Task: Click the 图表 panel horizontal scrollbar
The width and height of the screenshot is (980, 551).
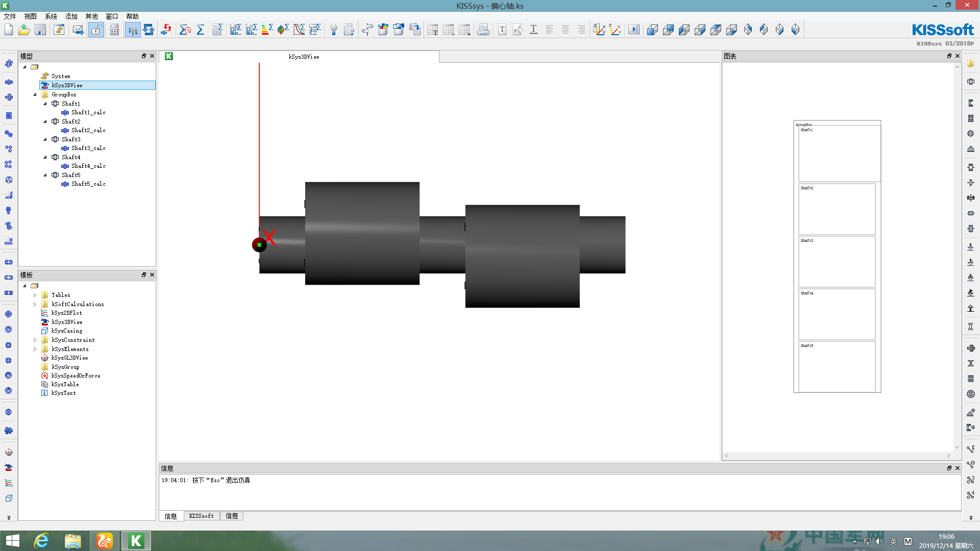Action: [x=838, y=456]
